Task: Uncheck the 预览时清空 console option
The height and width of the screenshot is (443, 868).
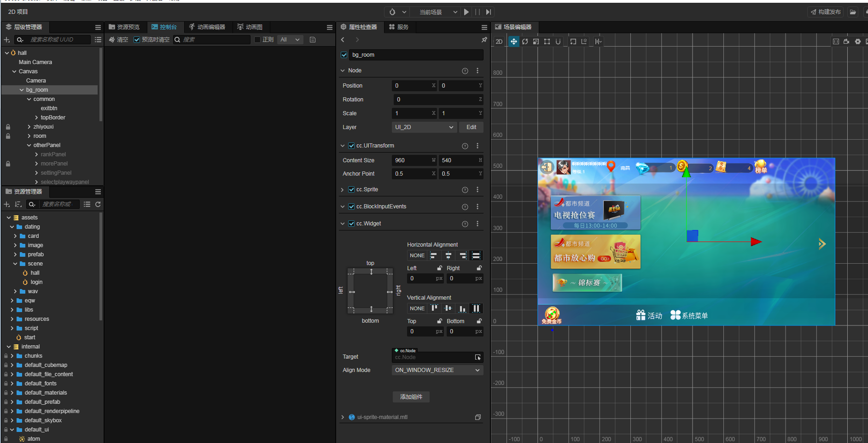Action: (x=137, y=40)
